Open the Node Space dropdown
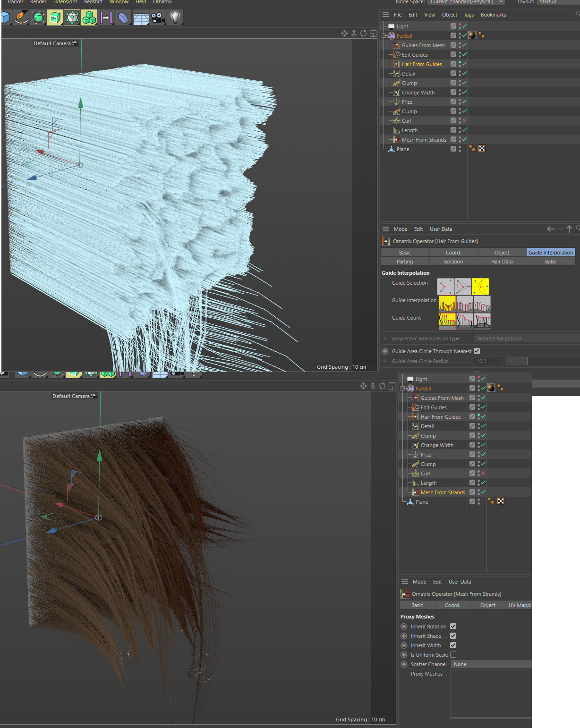Image resolution: width=580 pixels, height=728 pixels. (x=466, y=2)
